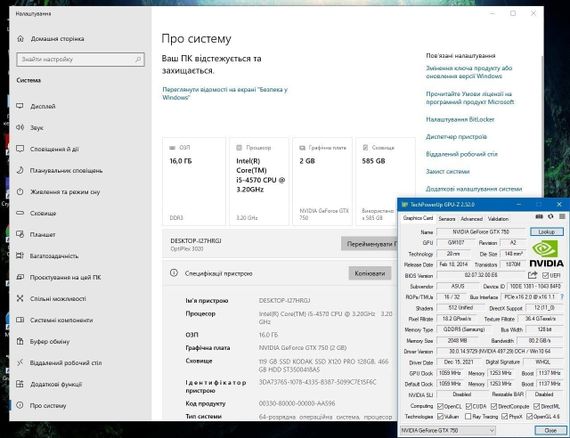
Task: Open Налаштування BitLocker link
Action: coord(460,119)
